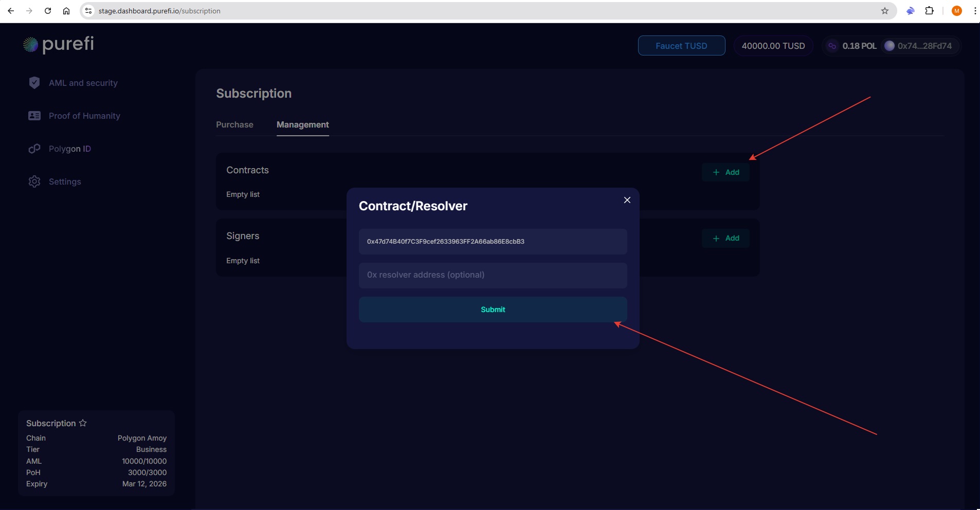Open Settings via the gear icon

pos(34,181)
